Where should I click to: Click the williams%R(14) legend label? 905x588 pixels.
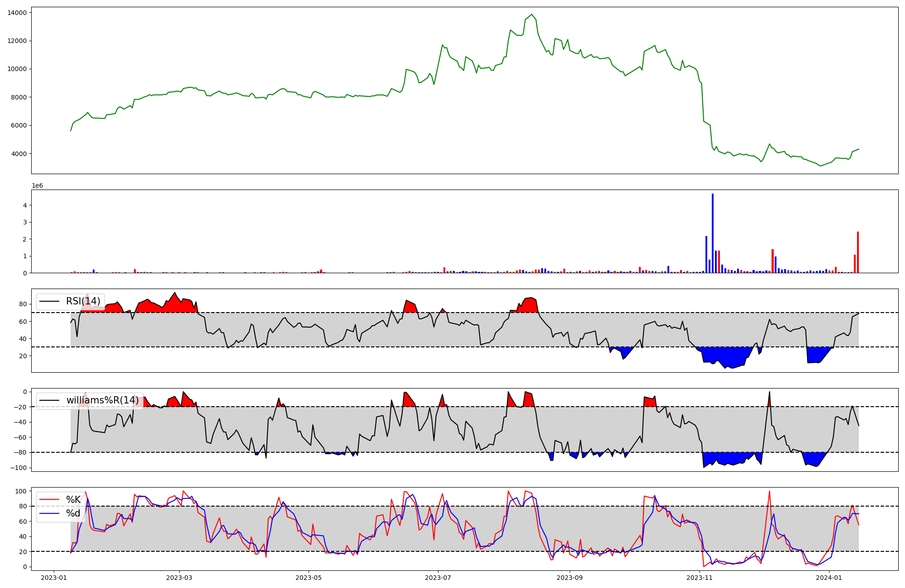pyautogui.click(x=102, y=400)
